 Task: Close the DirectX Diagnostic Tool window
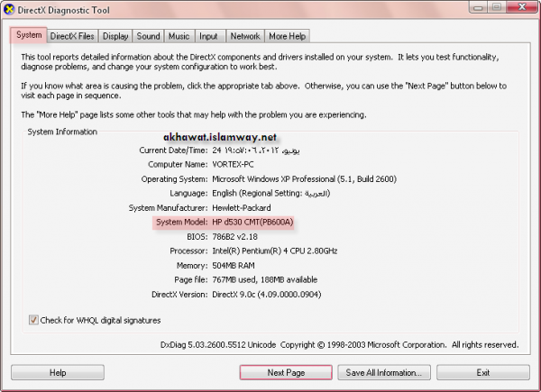coord(522,7)
